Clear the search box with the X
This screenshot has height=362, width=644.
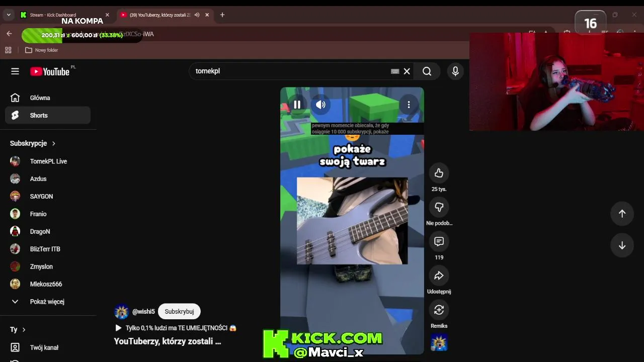[407, 71]
